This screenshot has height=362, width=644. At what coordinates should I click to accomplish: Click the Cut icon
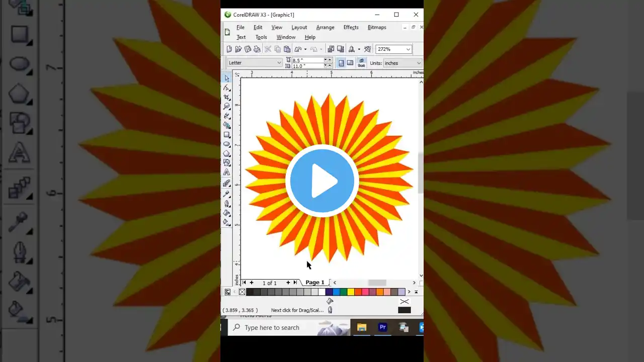pos(268,49)
